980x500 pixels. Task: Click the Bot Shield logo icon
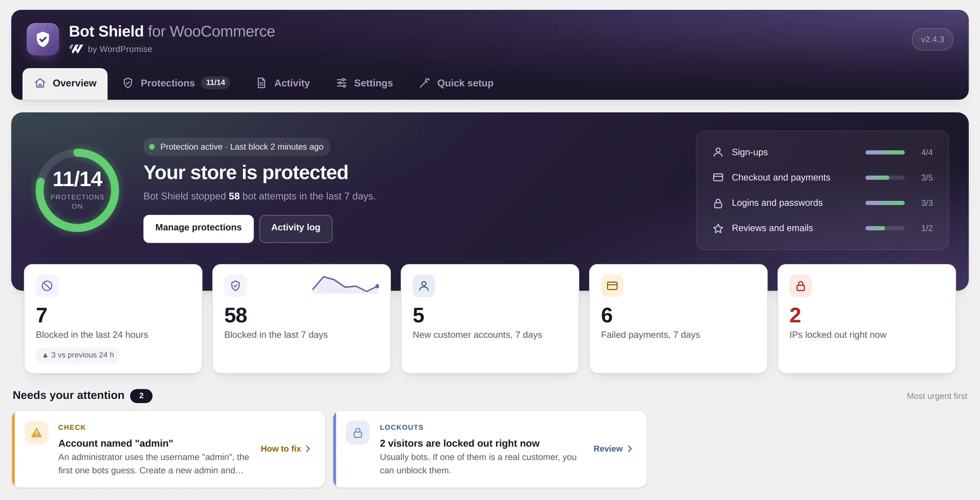pyautogui.click(x=43, y=39)
